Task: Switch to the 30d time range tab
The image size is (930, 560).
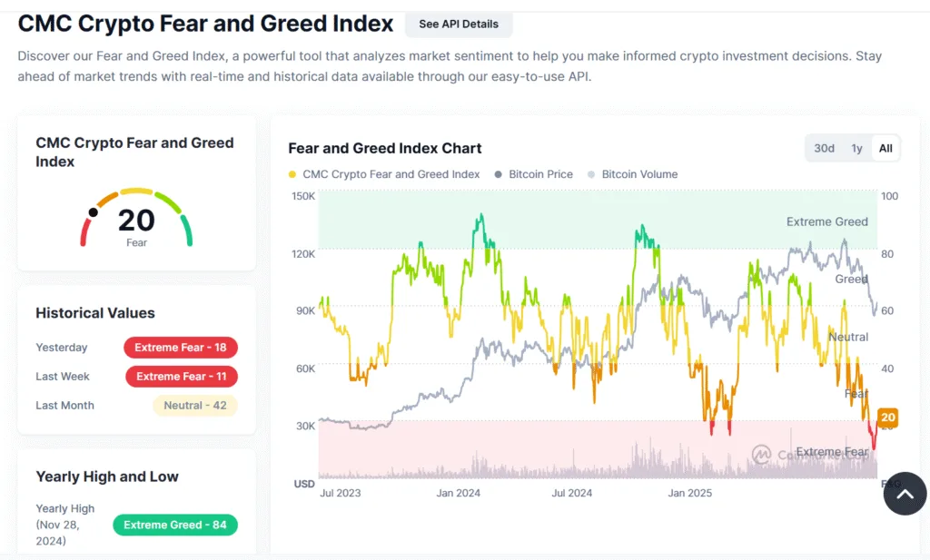Action: coord(823,147)
